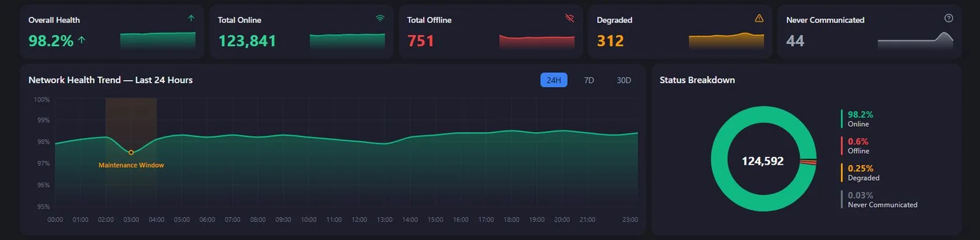Click the 03:00 x-axis label

pos(131,219)
